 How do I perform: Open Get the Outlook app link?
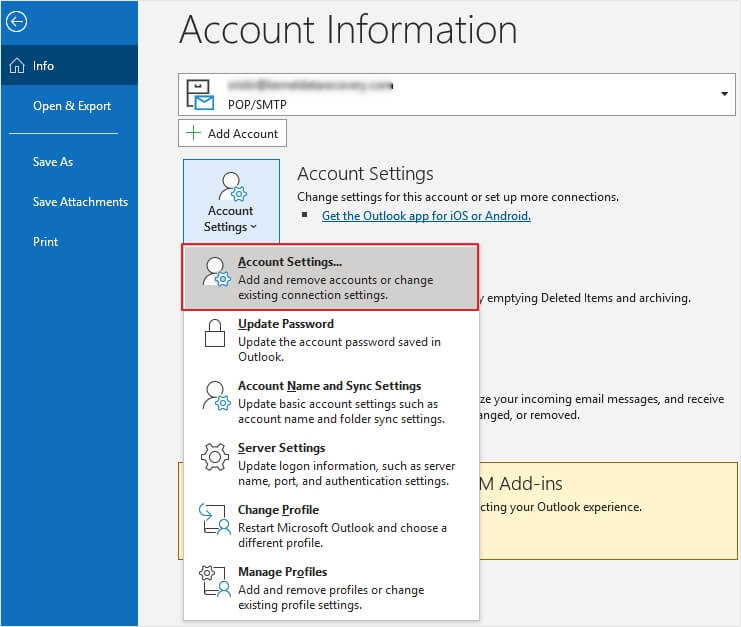[426, 216]
